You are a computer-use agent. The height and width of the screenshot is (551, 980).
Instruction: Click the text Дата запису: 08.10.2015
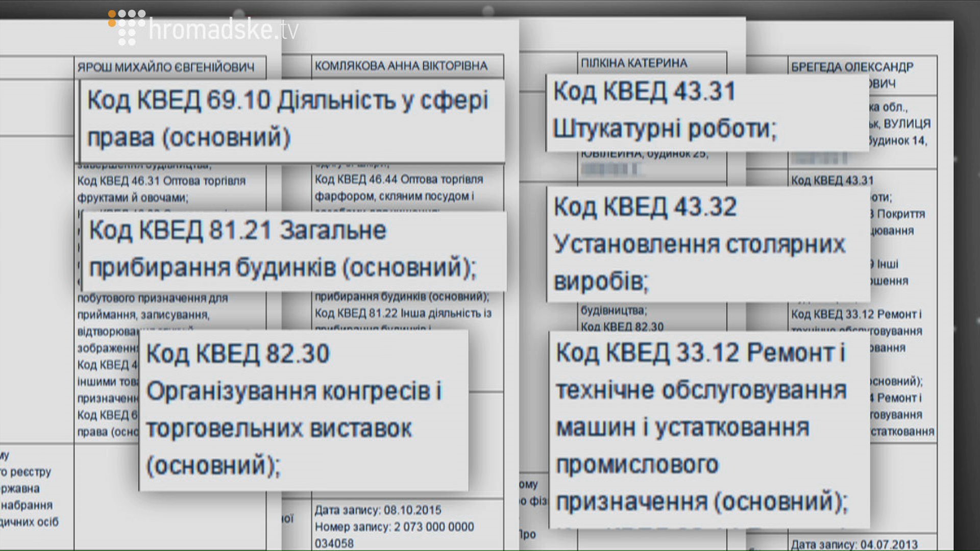[378, 510]
